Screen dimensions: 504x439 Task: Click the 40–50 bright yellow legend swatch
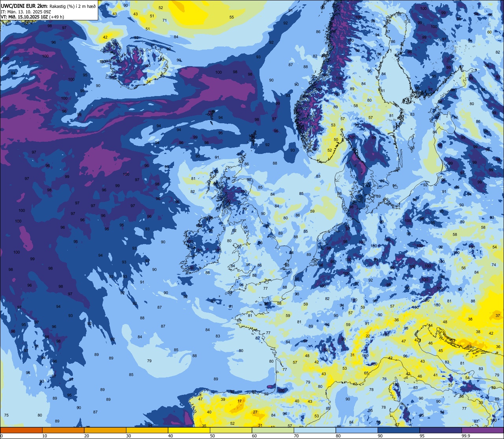point(189,430)
